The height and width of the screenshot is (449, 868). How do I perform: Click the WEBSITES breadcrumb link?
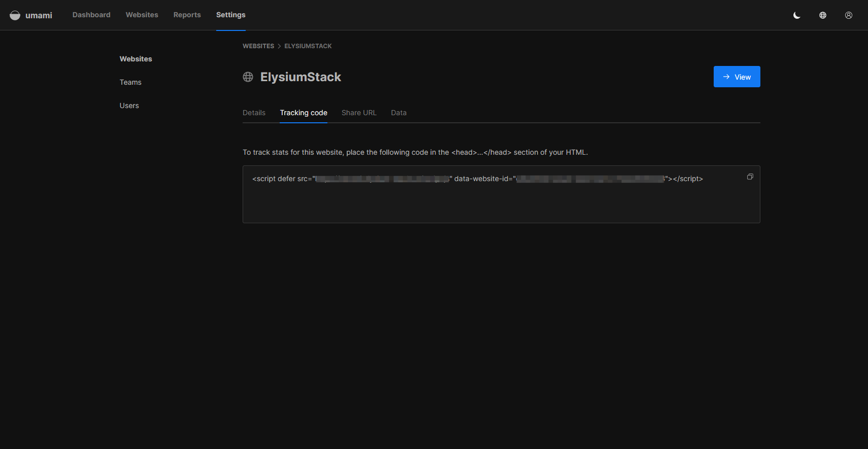258,46
